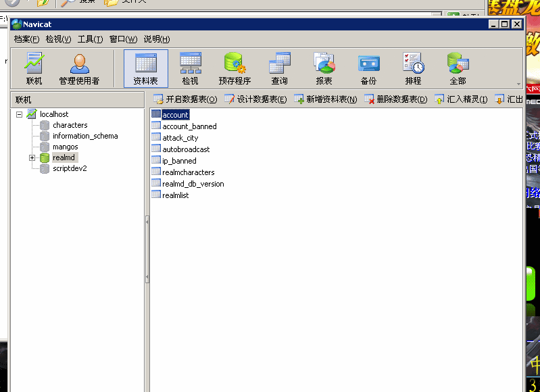
Task: Click the realmd_db_version table icon
Action: pyautogui.click(x=156, y=183)
